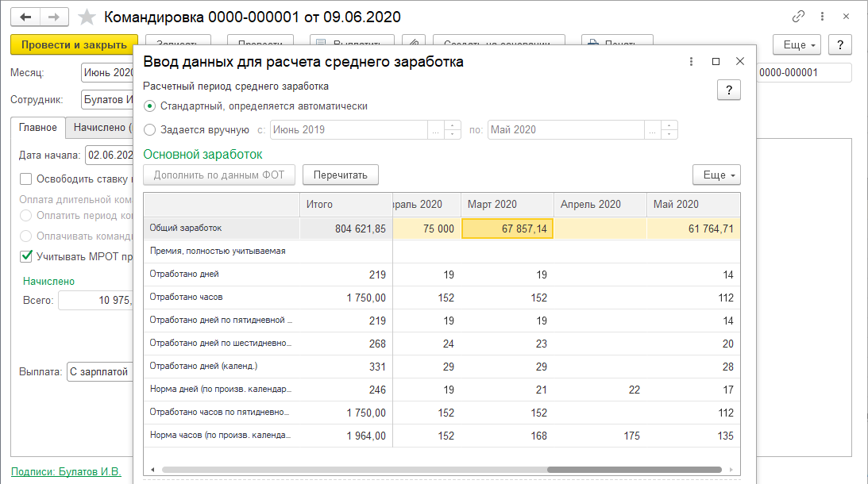Switch to the 'Главное' tab
The height and width of the screenshot is (484, 868).
[38, 127]
